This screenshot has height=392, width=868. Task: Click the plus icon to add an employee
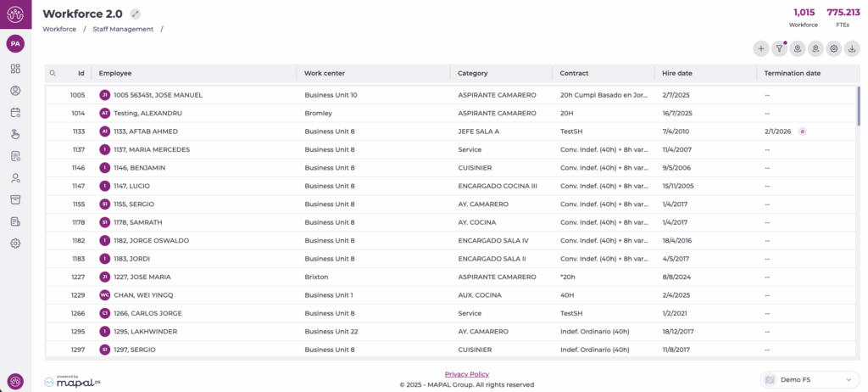tap(760, 49)
